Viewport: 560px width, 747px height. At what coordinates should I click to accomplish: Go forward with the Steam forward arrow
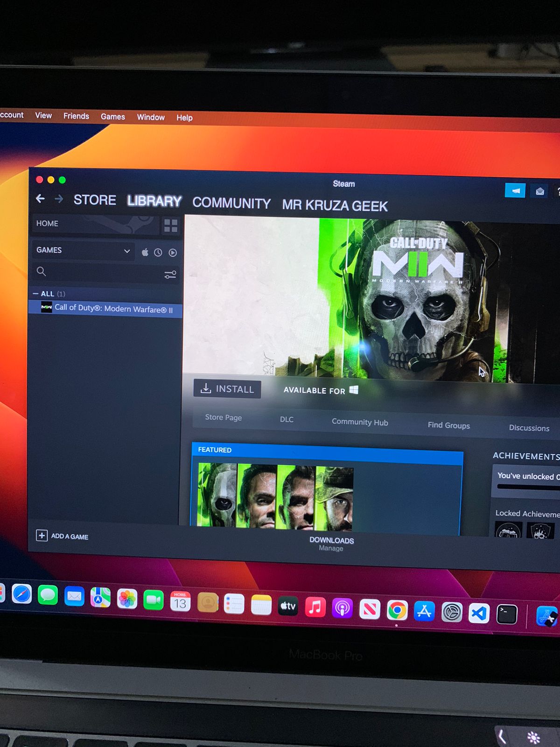[x=59, y=199]
